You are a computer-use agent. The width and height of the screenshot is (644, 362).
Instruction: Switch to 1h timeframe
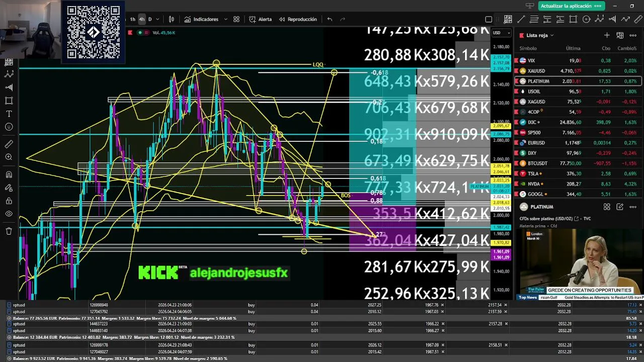point(133,19)
